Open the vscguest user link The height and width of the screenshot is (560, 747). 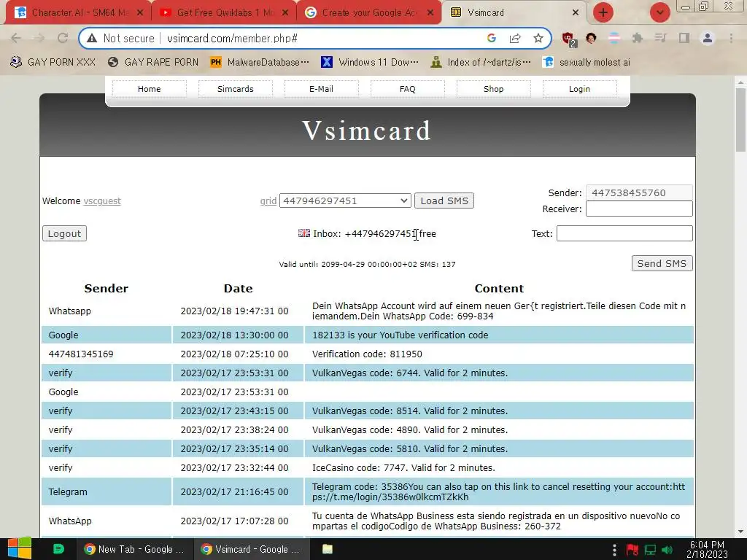coord(102,201)
